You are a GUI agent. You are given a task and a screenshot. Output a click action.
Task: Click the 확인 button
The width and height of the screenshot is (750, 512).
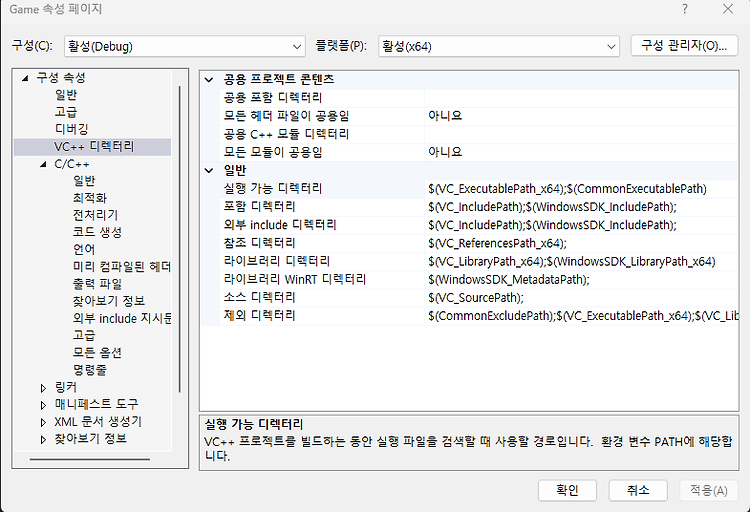pyautogui.click(x=567, y=490)
